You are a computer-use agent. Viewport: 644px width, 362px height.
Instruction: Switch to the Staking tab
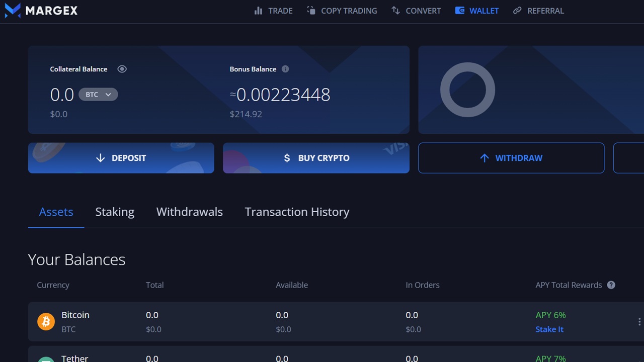click(x=115, y=212)
